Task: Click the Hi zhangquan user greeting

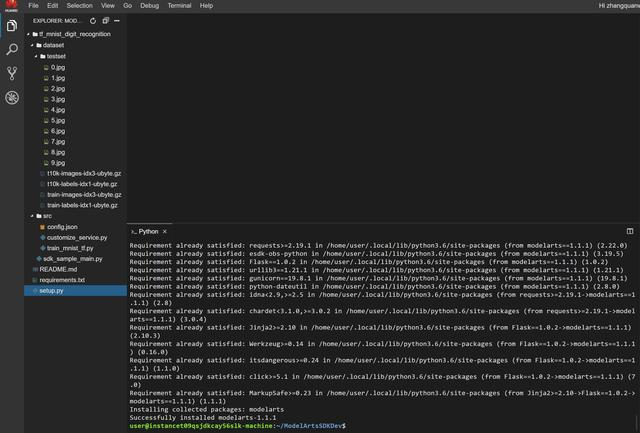Action: 619,6
